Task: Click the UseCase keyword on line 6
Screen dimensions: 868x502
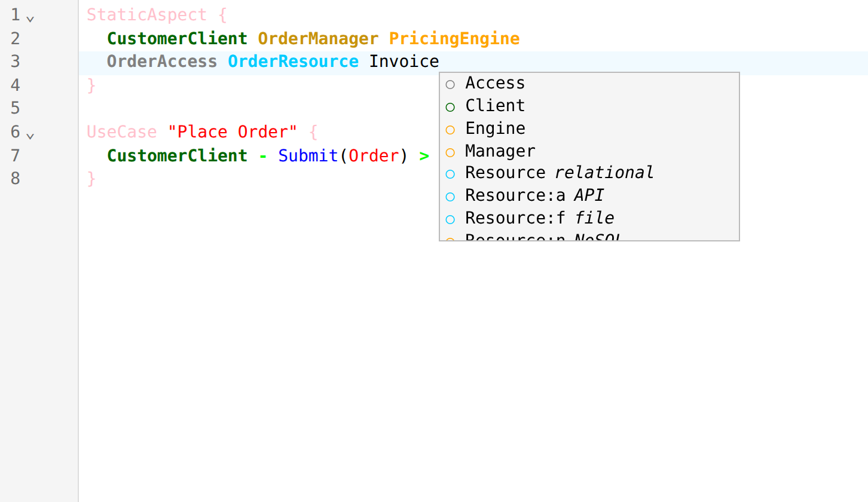Action: [122, 132]
